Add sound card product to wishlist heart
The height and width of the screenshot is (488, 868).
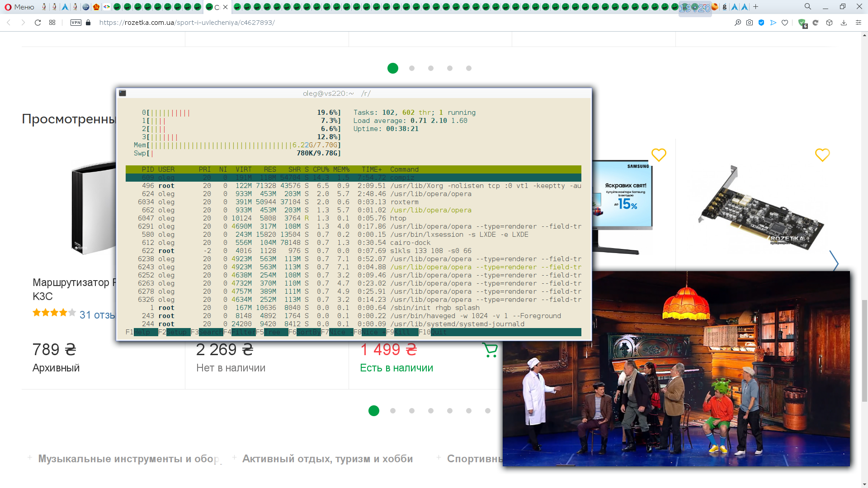(822, 155)
